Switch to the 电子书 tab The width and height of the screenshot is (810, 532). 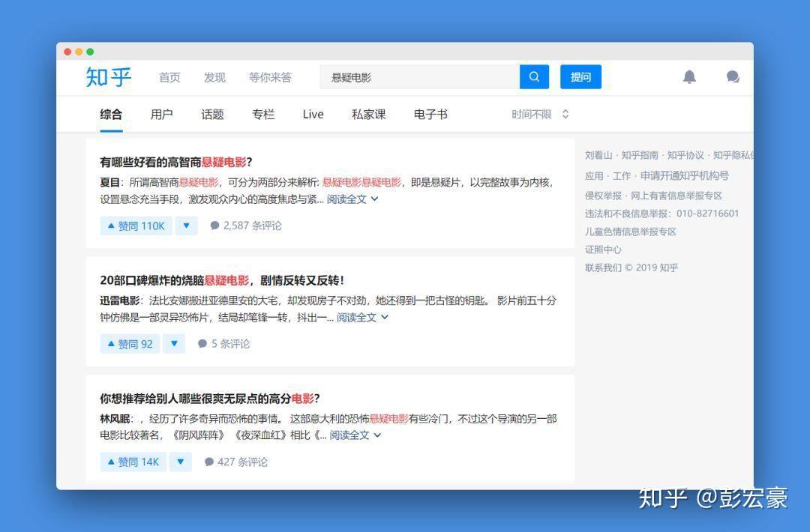point(430,114)
